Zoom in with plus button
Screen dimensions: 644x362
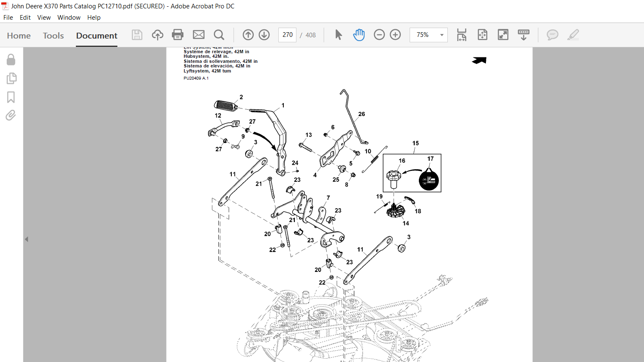coord(395,35)
